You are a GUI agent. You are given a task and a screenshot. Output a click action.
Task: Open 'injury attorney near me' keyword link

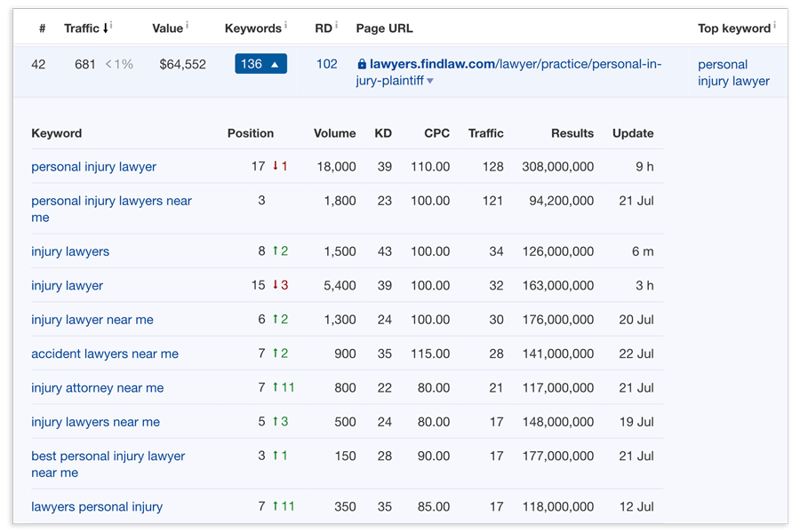point(97,387)
